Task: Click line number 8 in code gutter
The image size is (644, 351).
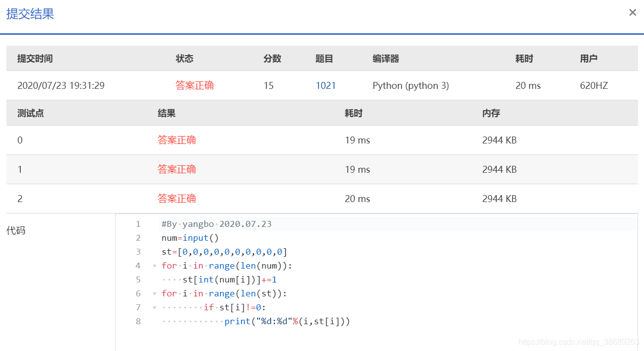Action: [x=138, y=321]
